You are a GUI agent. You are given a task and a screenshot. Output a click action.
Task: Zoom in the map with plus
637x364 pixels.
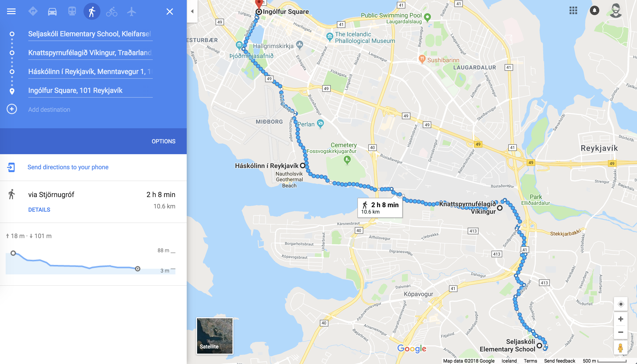click(620, 319)
